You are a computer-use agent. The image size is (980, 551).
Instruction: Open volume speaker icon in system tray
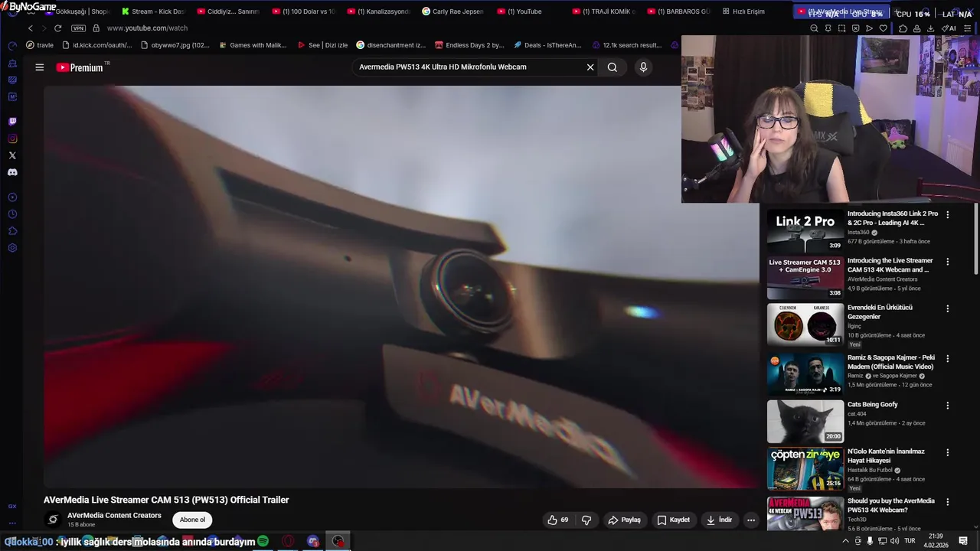(x=895, y=541)
